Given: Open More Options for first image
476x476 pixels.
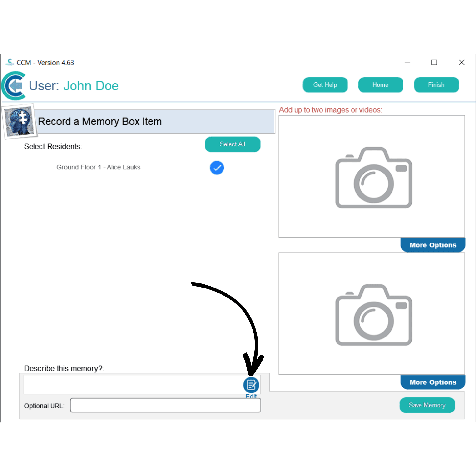Looking at the screenshot, I should 432,245.
